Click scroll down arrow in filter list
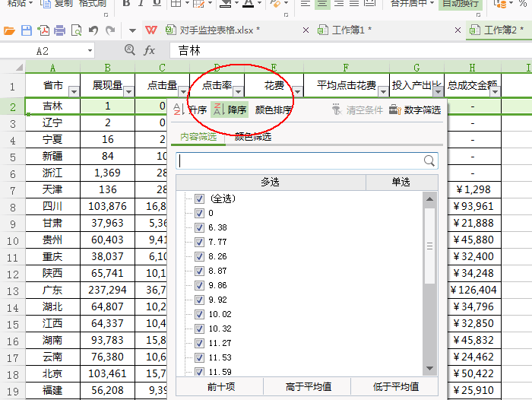Viewport: 532px width, 400px height. click(430, 368)
